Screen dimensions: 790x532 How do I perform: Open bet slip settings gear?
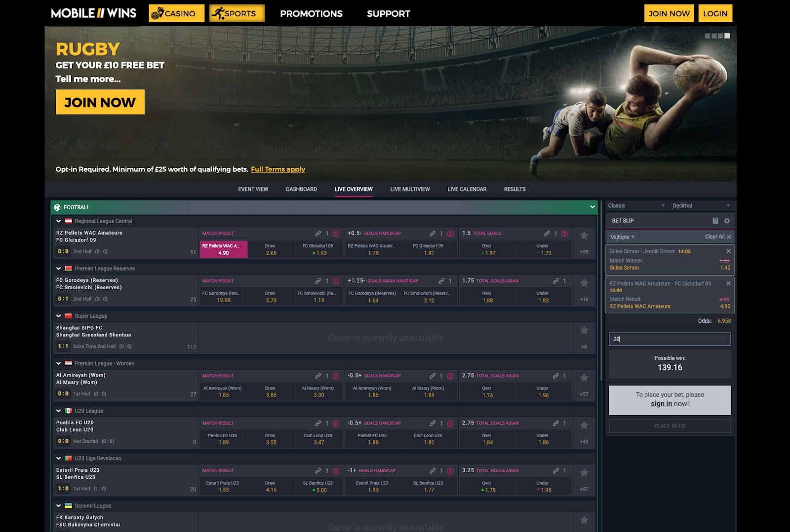[x=725, y=221]
